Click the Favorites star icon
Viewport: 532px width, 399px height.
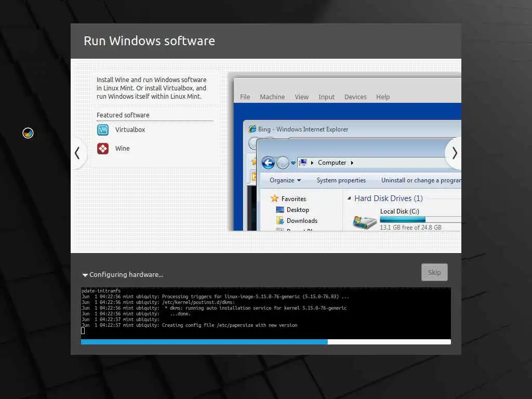[x=274, y=198]
